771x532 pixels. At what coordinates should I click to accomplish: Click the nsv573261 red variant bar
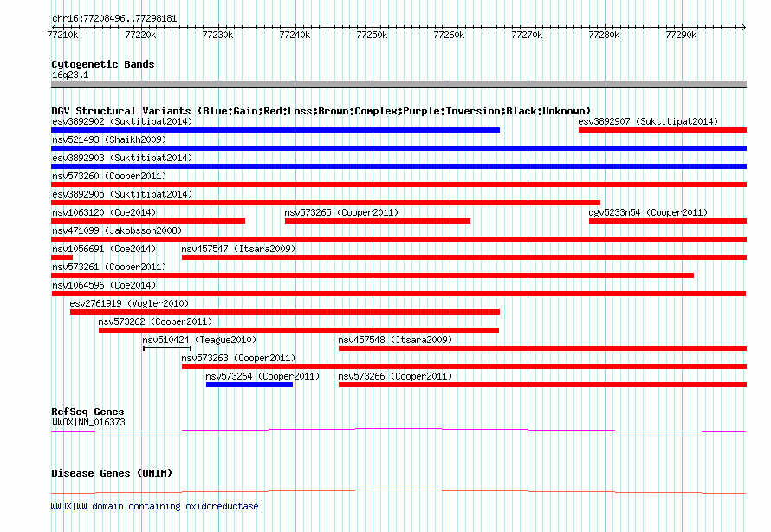coord(373,276)
